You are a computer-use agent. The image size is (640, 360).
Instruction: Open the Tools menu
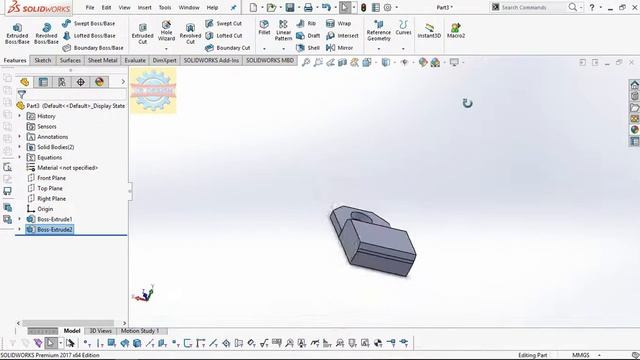pyautogui.click(x=165, y=7)
